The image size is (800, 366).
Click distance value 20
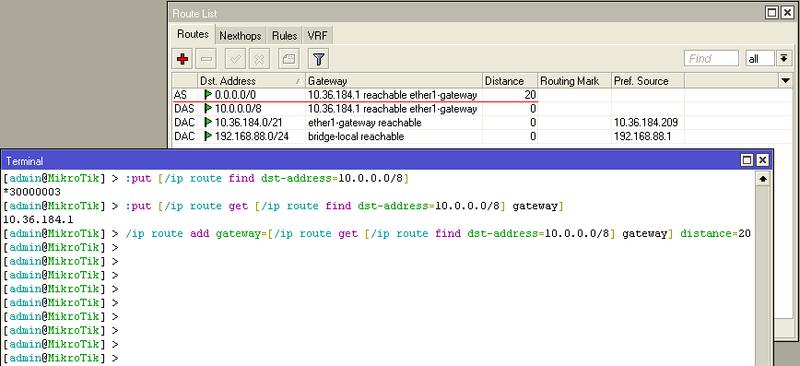[x=530, y=95]
